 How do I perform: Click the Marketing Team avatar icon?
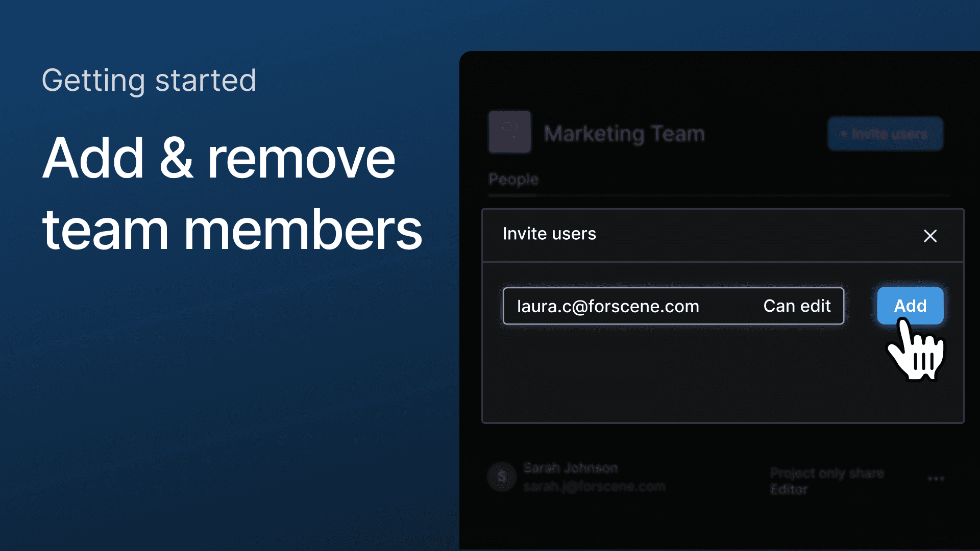coord(509,132)
